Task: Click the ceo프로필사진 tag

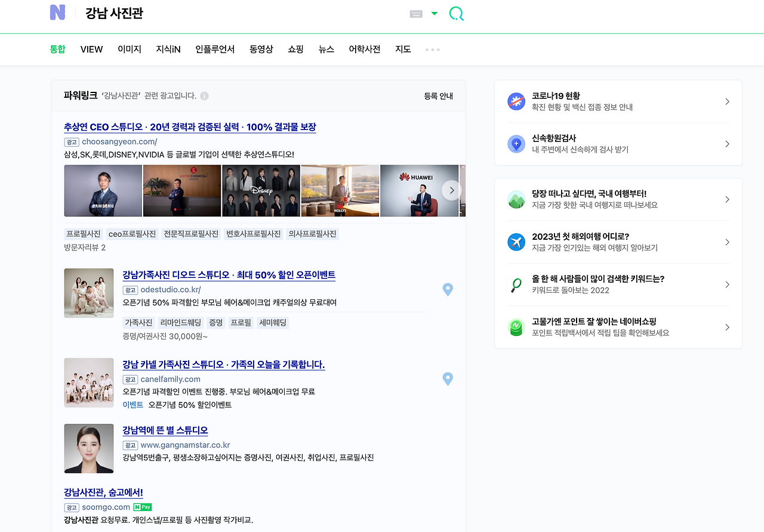Action: pyautogui.click(x=132, y=234)
